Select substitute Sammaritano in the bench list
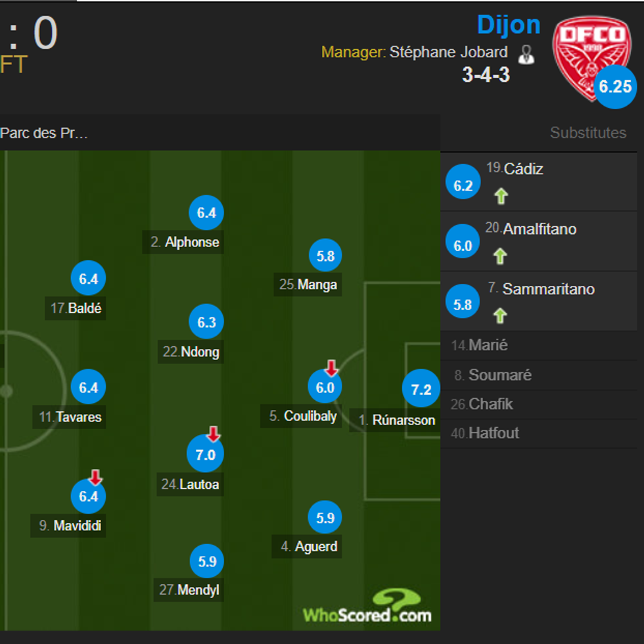The height and width of the screenshot is (644, 644). (548, 289)
